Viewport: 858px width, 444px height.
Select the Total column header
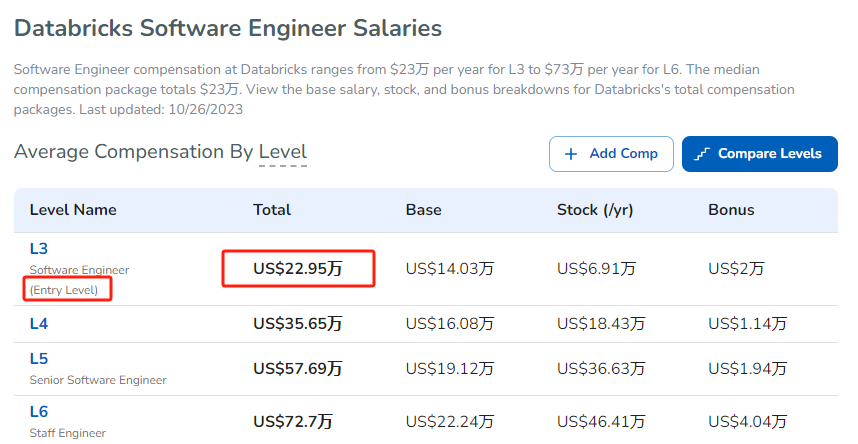pyautogui.click(x=272, y=210)
